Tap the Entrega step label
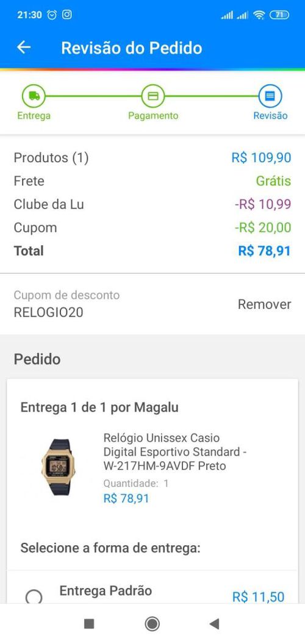 pyautogui.click(x=34, y=116)
